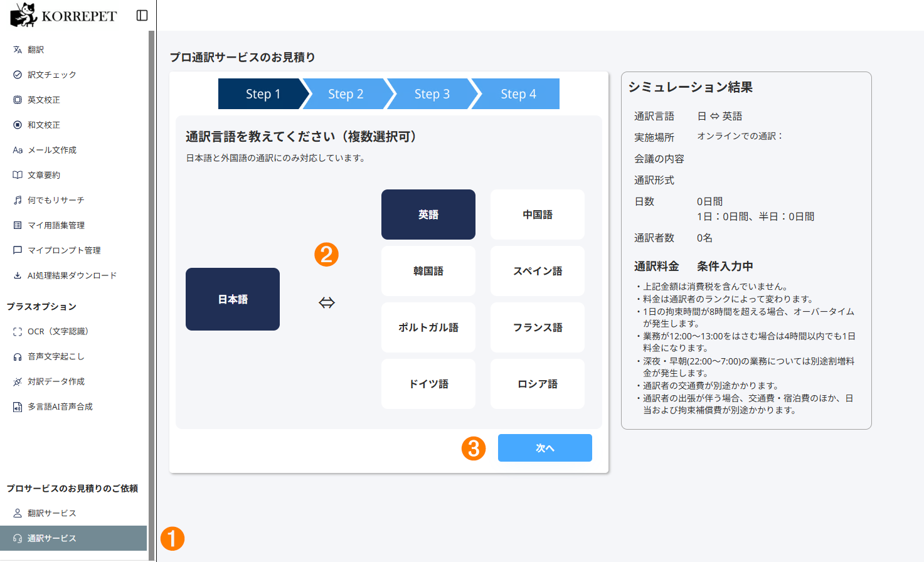
Task: Click the headset icon for 通訳サービス
Action: [18, 538]
